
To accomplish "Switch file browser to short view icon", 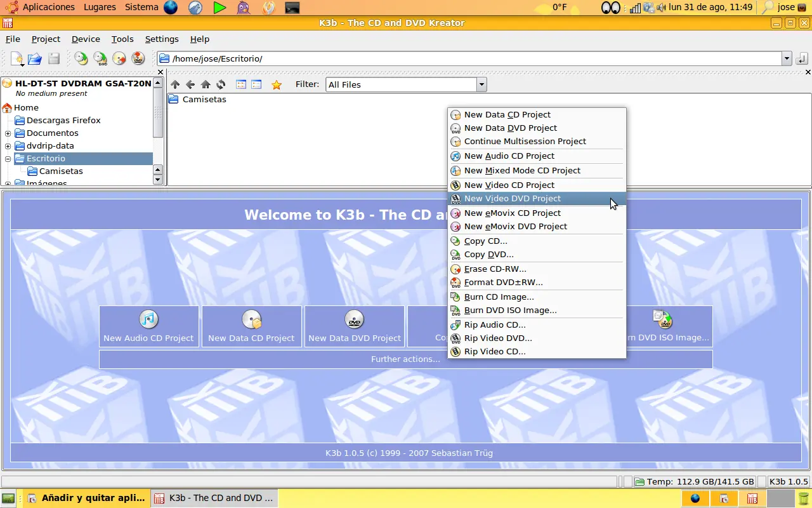I will pyautogui.click(x=241, y=84).
